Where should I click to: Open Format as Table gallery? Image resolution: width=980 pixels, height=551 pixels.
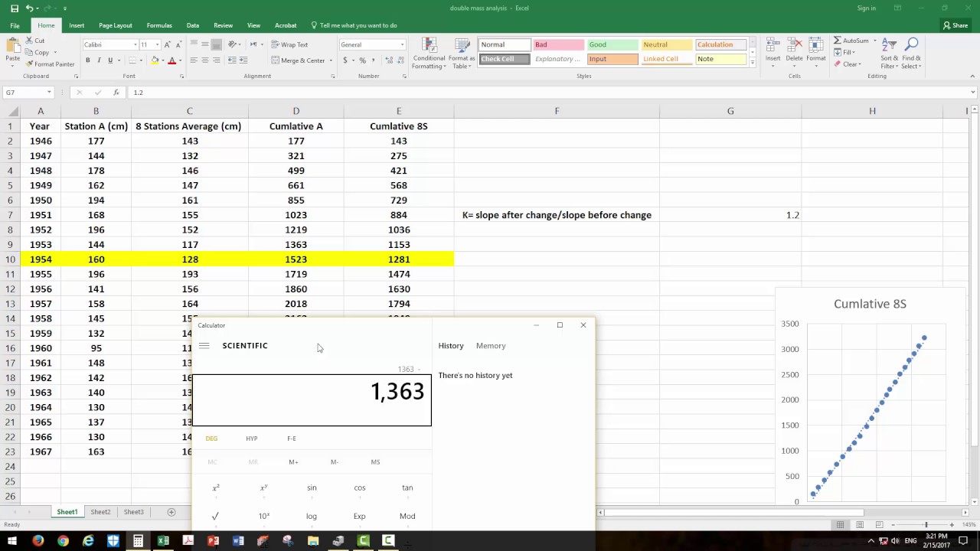(462, 54)
